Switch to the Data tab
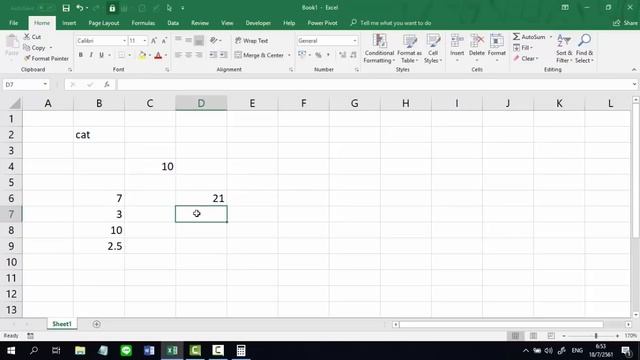 (173, 23)
